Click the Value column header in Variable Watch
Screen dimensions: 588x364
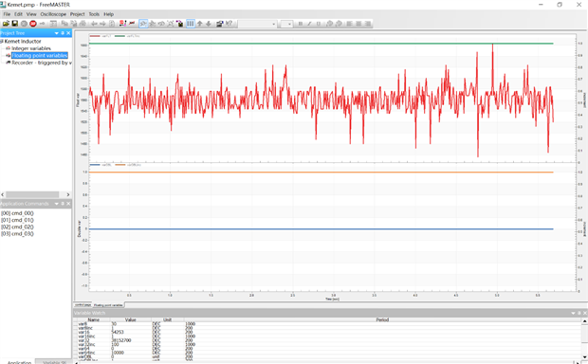131,319
